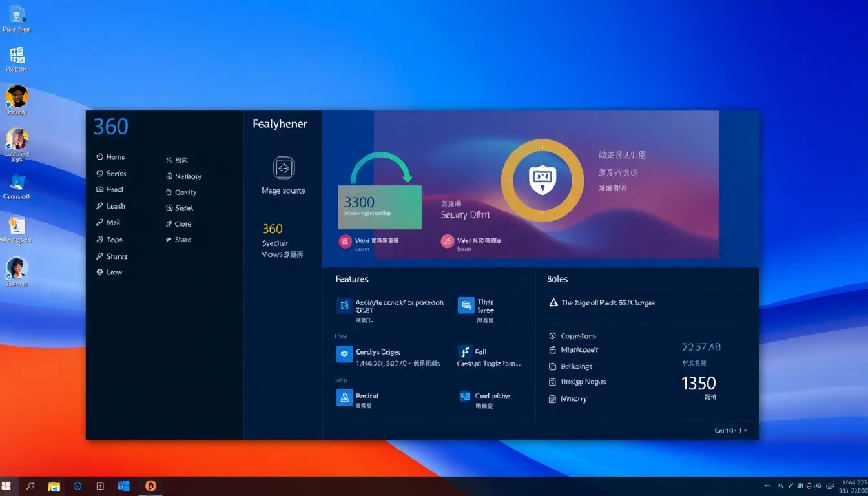Image resolution: width=868 pixels, height=496 pixels.
Task: Select the Learth sidebar entry
Action: (x=110, y=206)
